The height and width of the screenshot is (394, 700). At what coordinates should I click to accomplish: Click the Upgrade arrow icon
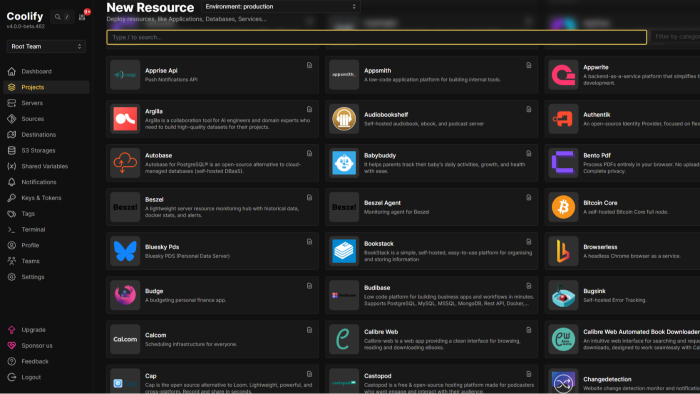tap(12, 330)
